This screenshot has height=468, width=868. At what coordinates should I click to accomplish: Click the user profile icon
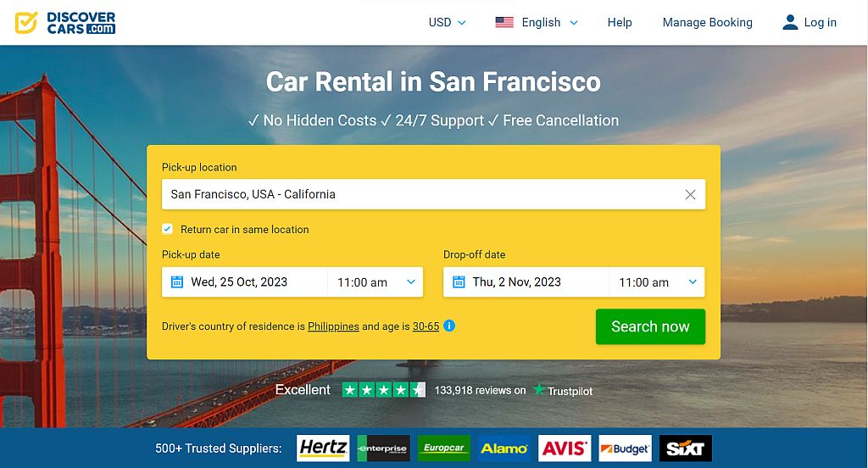coord(790,23)
